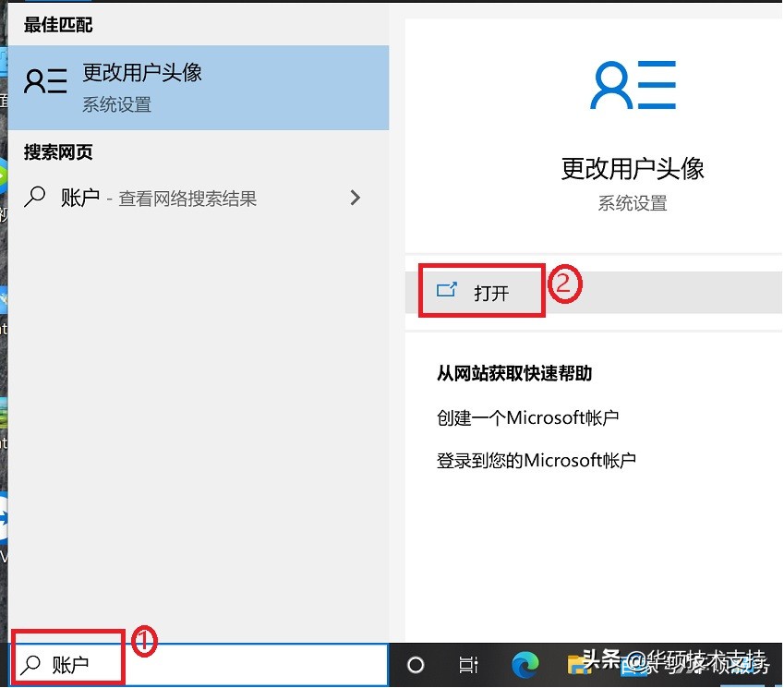Open Microsoft Edge from the taskbar
Image resolution: width=784 pixels, height=688 pixels.
pos(525,664)
